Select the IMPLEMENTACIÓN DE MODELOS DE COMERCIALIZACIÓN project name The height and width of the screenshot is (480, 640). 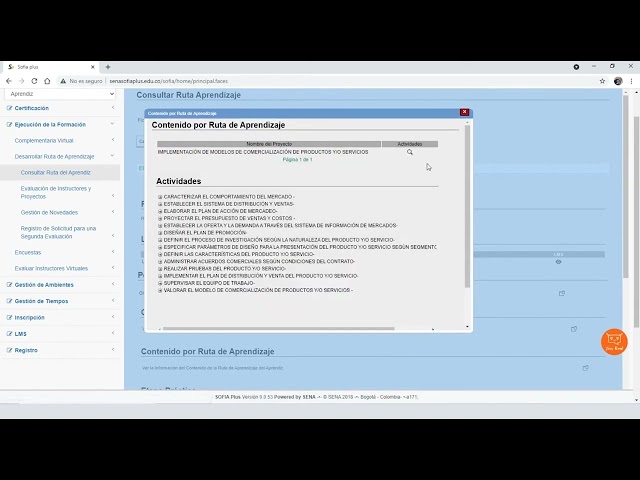263,152
